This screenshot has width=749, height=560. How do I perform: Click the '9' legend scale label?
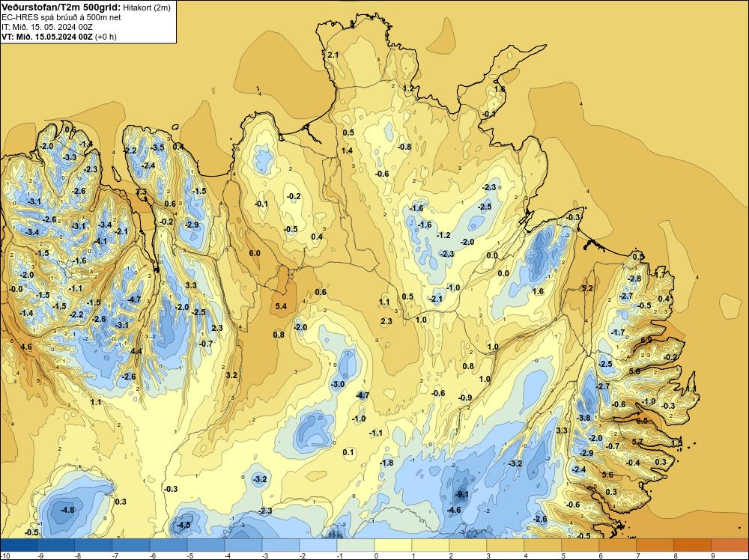[713, 556]
